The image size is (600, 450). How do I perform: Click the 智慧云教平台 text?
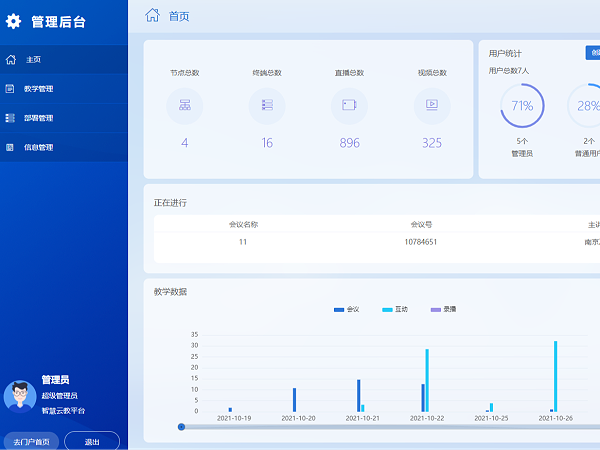pyautogui.click(x=63, y=411)
